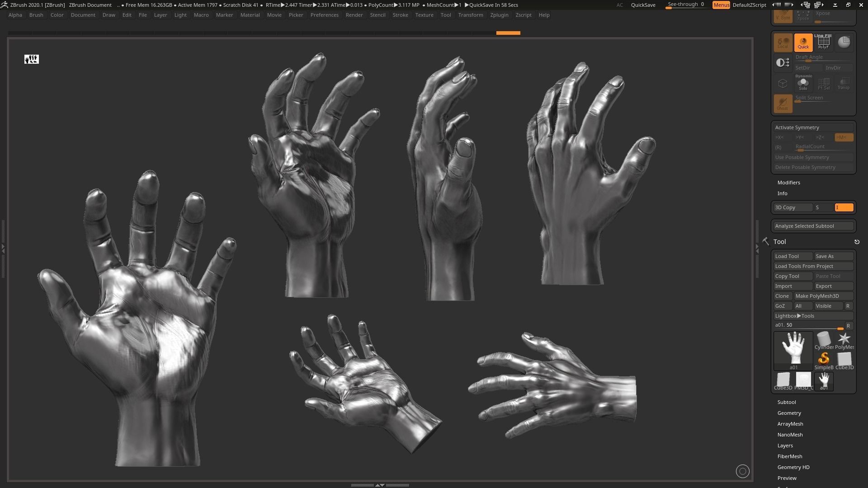Expand the FiberMesh section
The image size is (868, 488).
(789, 456)
